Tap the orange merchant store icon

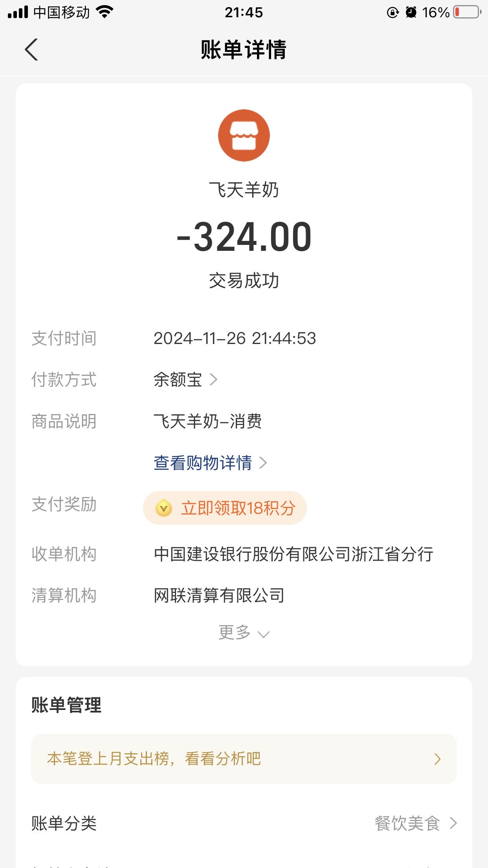(244, 135)
